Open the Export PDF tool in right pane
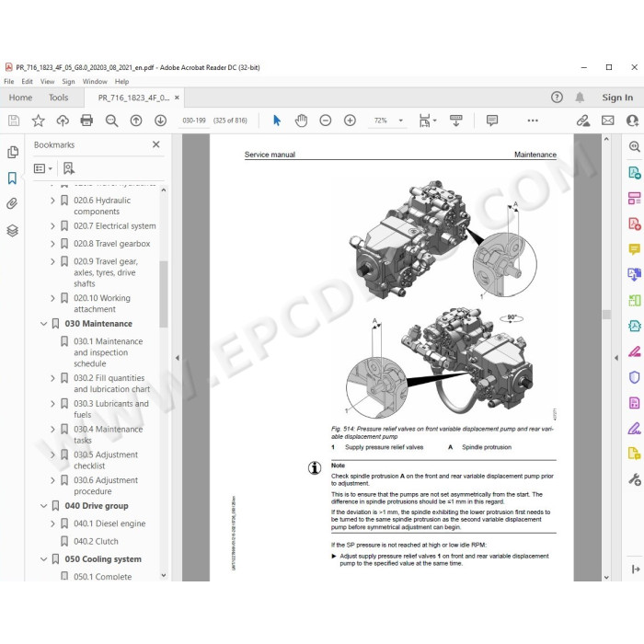The image size is (644, 644). coord(634,173)
